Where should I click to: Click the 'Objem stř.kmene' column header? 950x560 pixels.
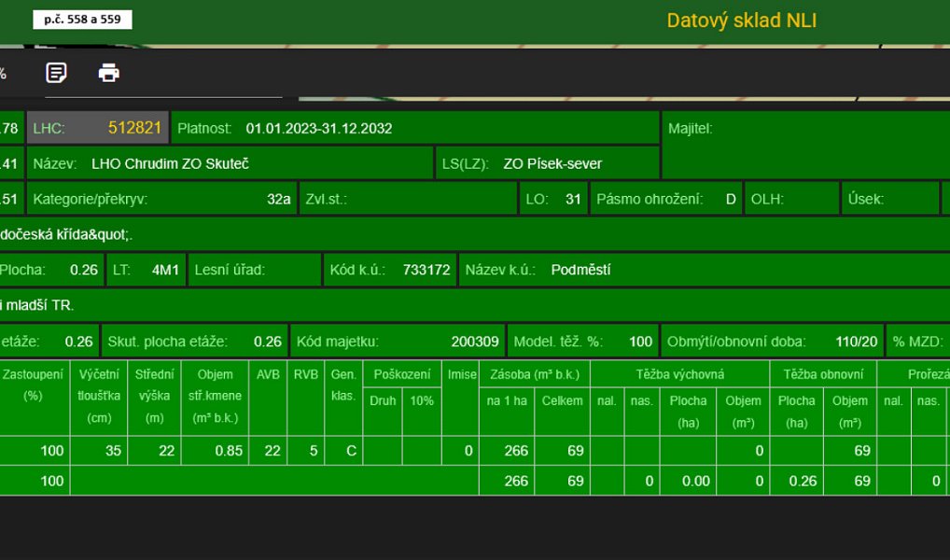pyautogui.click(x=215, y=396)
